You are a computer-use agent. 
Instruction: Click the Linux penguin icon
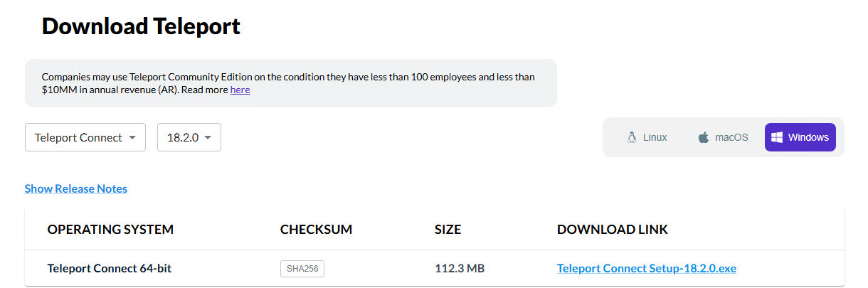click(631, 137)
